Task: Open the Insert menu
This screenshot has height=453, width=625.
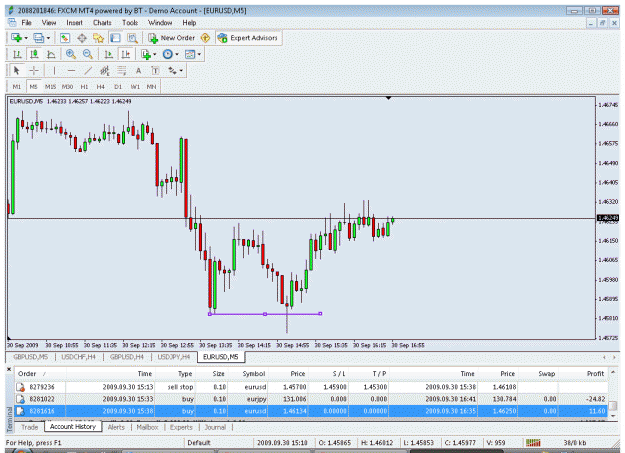Action: [75, 23]
